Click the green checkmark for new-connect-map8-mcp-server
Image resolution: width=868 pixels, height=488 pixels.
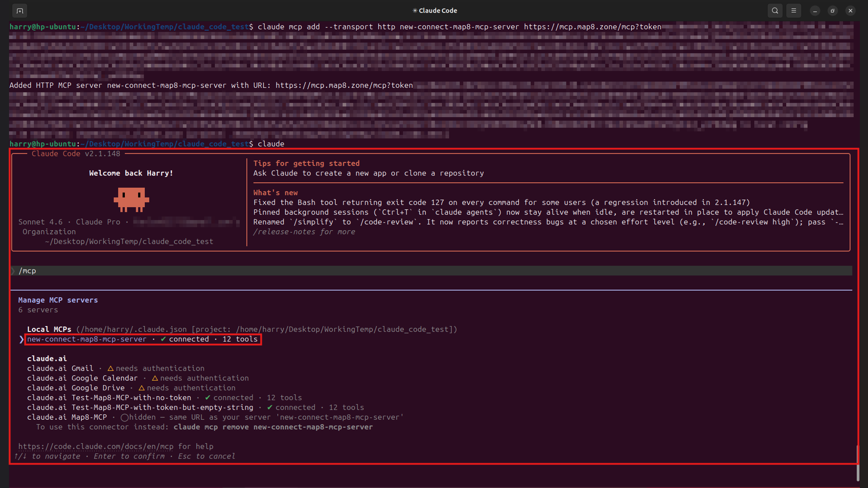163,339
